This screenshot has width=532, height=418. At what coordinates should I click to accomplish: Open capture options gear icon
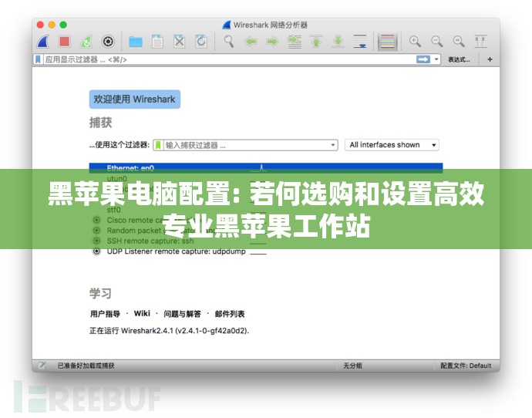click(x=108, y=42)
